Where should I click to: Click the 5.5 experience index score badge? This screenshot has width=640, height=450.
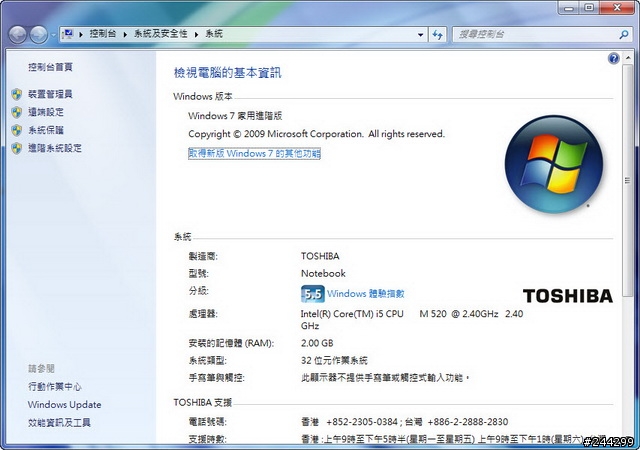313,294
